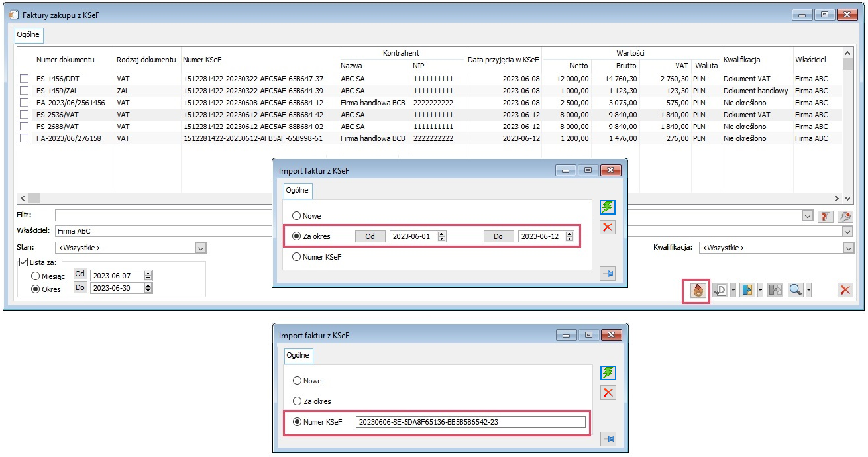Tick checkbox for row FS-2536/VAT
The width and height of the screenshot is (868, 457).
[25, 115]
